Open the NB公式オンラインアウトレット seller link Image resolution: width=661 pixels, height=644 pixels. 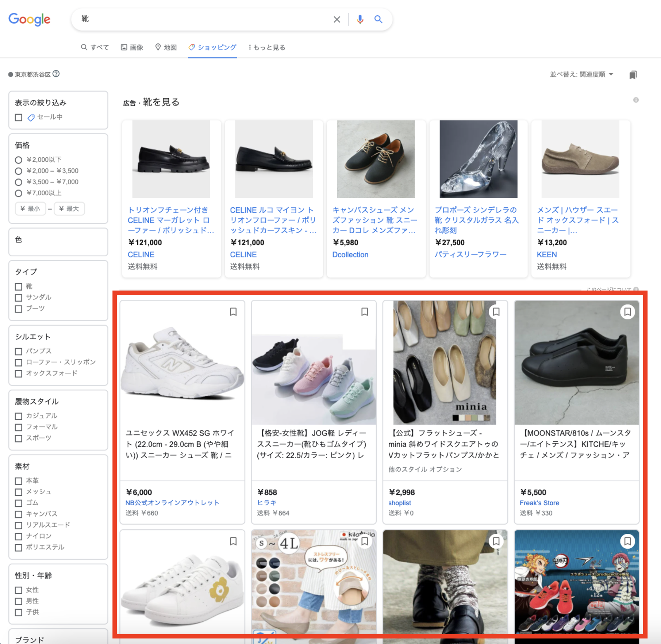pyautogui.click(x=172, y=503)
